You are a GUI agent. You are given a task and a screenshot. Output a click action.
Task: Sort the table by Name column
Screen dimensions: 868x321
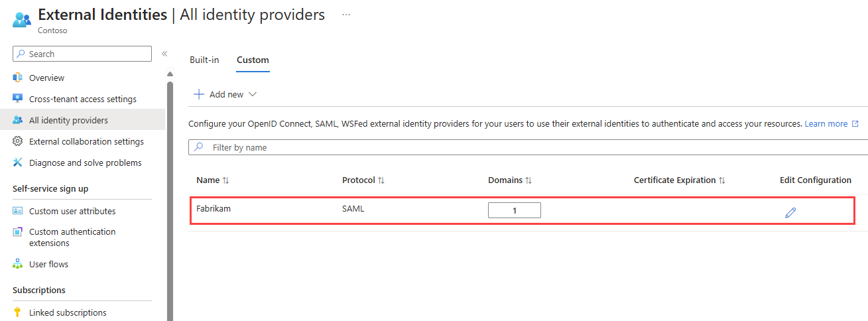[x=213, y=180]
